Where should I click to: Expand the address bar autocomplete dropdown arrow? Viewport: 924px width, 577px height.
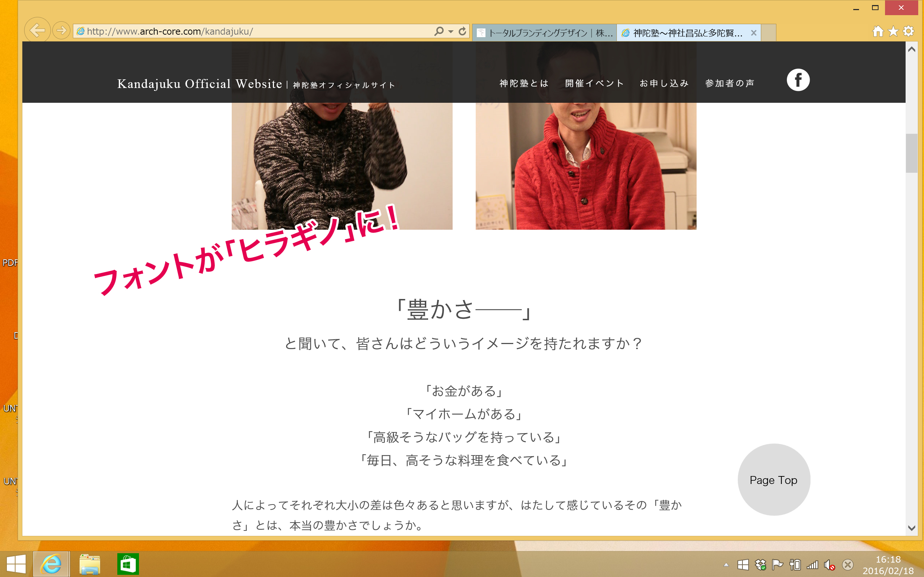[451, 32]
